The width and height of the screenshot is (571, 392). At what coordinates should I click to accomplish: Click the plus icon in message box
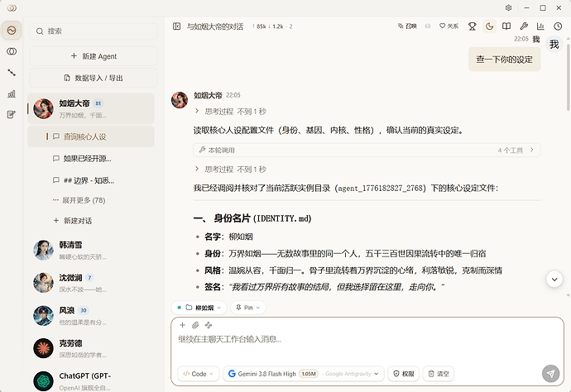pyautogui.click(x=182, y=325)
